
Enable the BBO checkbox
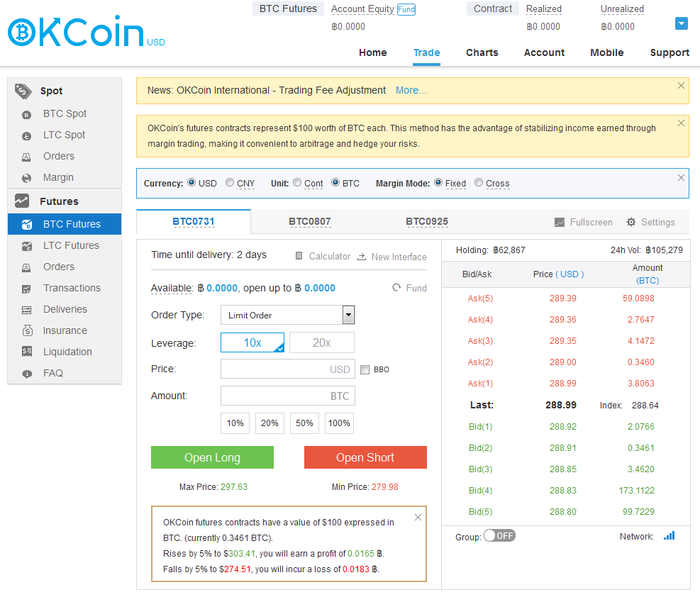pos(365,369)
